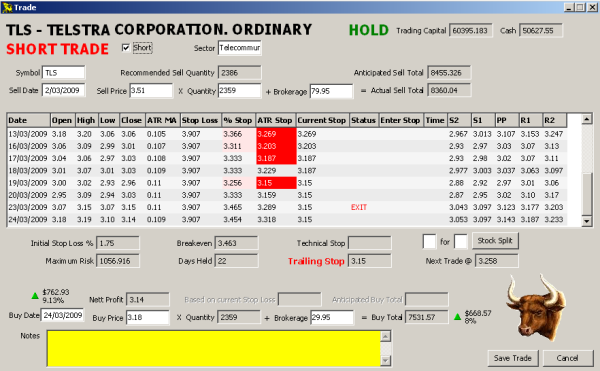The width and height of the screenshot is (600, 371).
Task: Click the Open column header
Action: pyautogui.click(x=63, y=120)
